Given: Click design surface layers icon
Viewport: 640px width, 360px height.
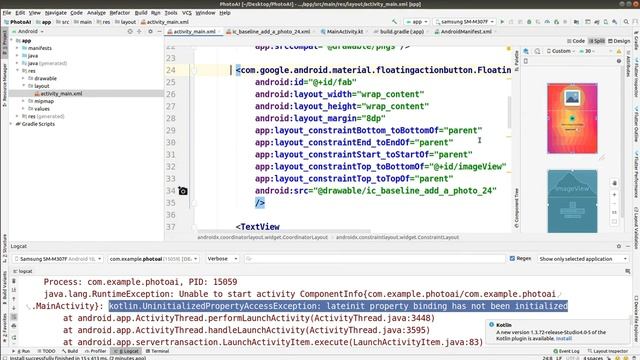Looking at the screenshot, I should point(526,51).
